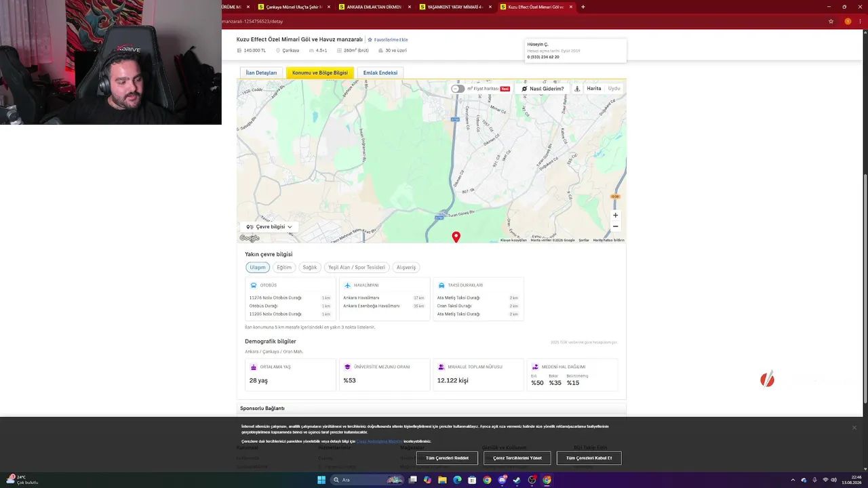Select the street view pegman icon
This screenshot has height=488, width=868.
click(577, 89)
